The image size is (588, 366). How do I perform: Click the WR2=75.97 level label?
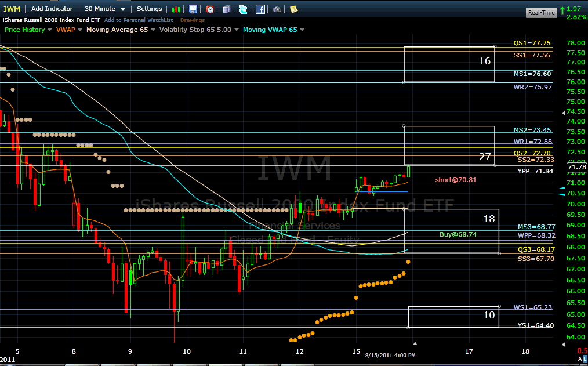click(x=532, y=87)
